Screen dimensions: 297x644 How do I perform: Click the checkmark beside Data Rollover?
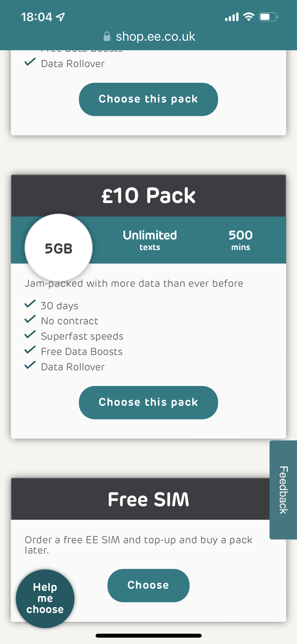click(30, 366)
